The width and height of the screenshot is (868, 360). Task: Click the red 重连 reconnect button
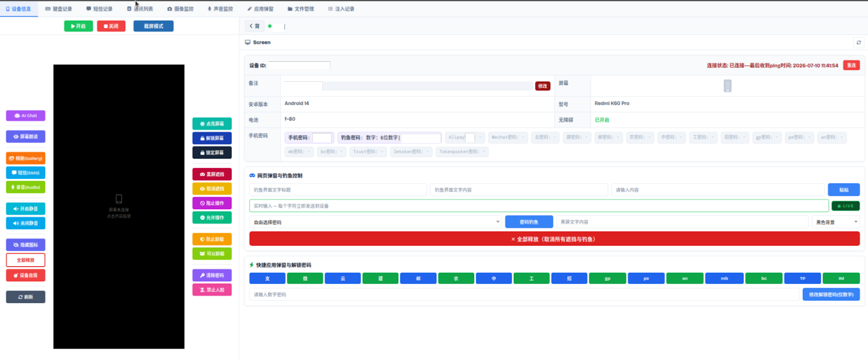[851, 65]
